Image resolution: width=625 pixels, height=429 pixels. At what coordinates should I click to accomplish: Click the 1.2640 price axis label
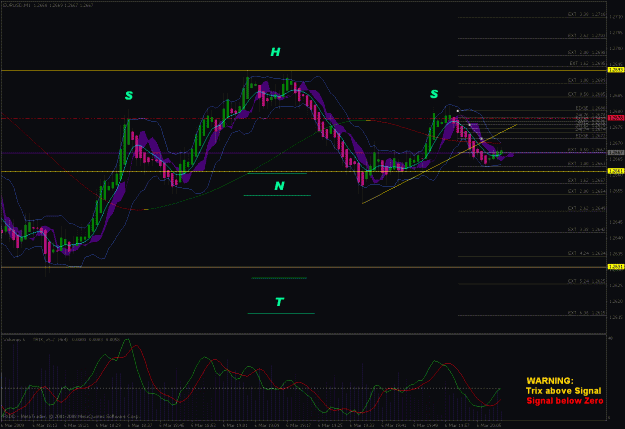(x=616, y=238)
